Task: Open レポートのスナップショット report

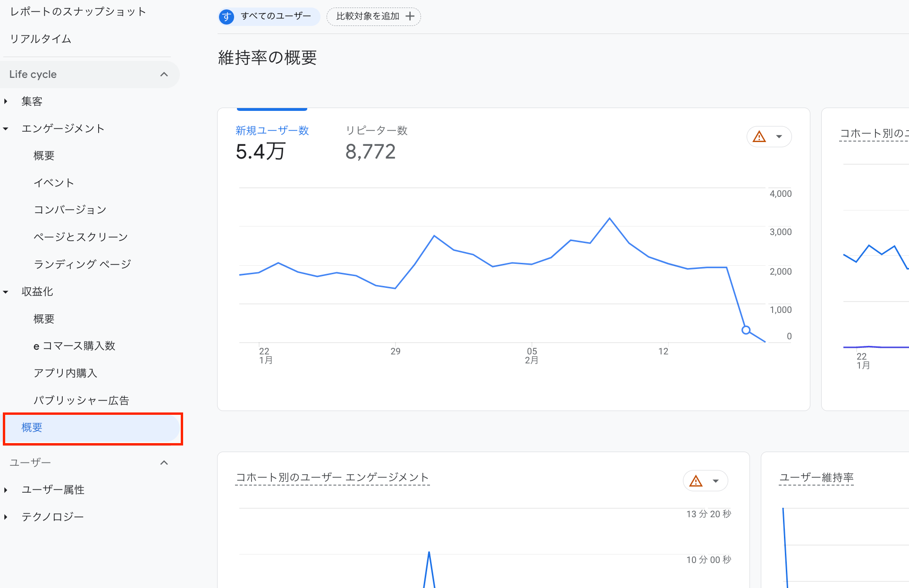Action: pyautogui.click(x=78, y=12)
